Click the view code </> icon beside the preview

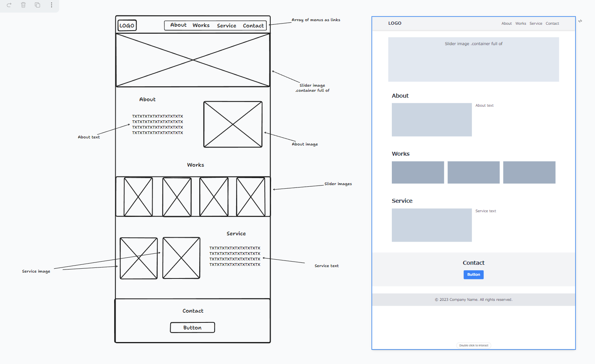(x=580, y=21)
